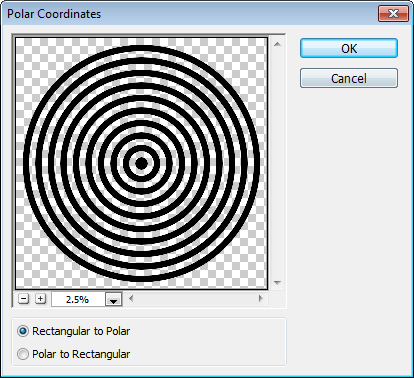Click the preview scroll right arrow
414x378 pixels.
tap(261, 298)
